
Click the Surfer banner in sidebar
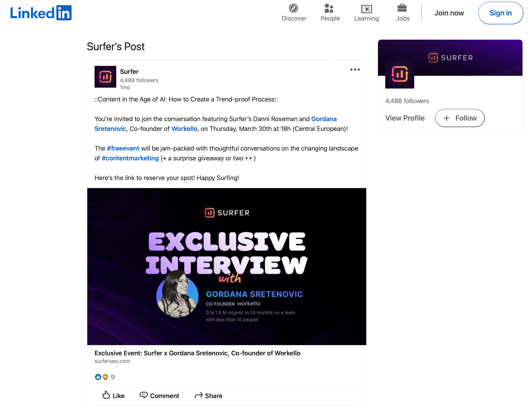pos(450,58)
